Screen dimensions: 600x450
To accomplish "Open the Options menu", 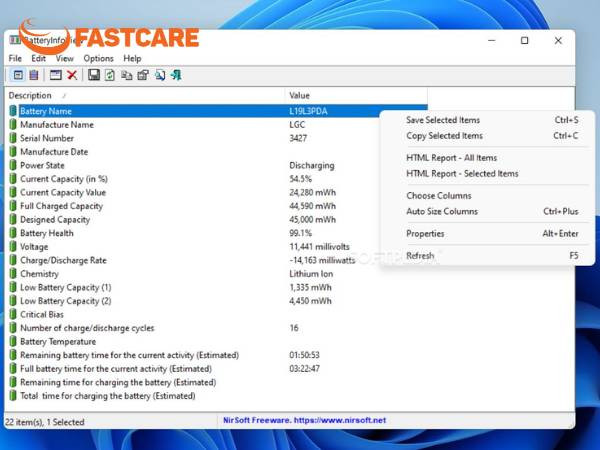I will pos(98,59).
